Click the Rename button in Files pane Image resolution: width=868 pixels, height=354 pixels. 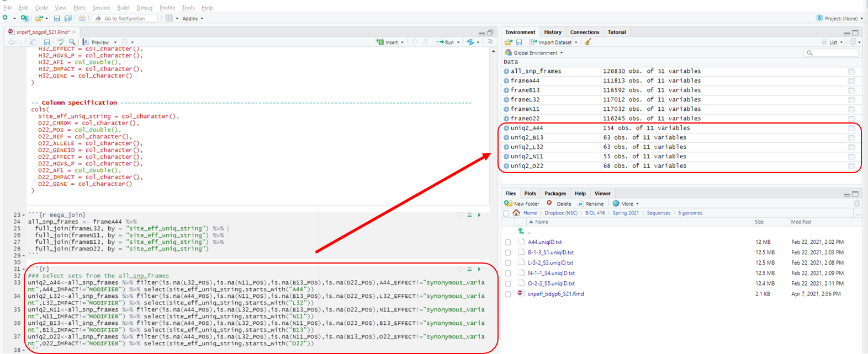[590, 203]
